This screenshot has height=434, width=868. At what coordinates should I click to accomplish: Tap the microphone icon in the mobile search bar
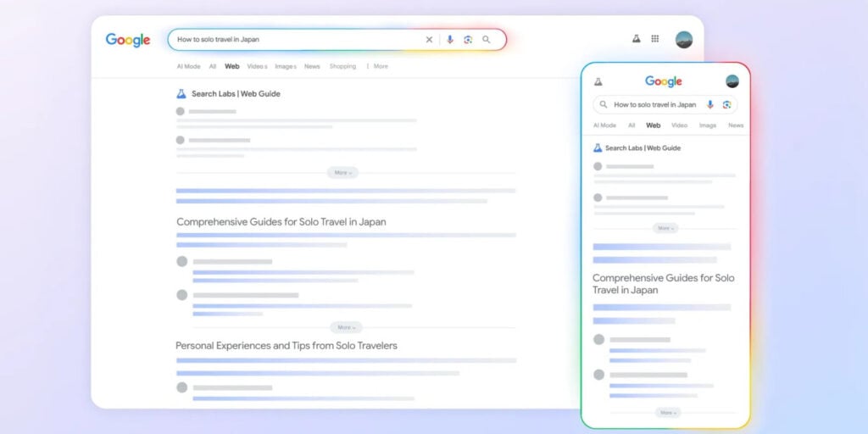coord(710,105)
